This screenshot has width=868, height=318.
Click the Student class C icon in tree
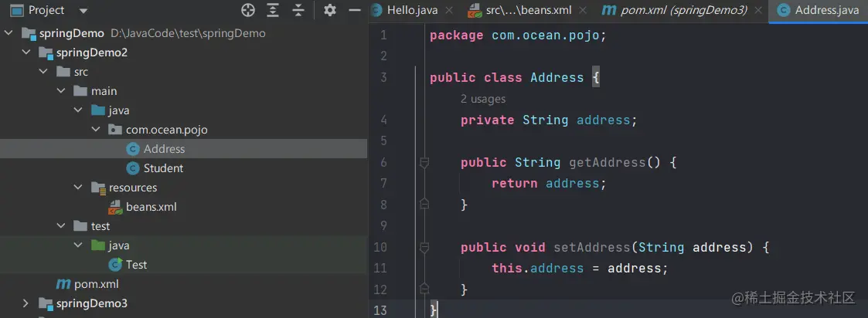(x=132, y=168)
